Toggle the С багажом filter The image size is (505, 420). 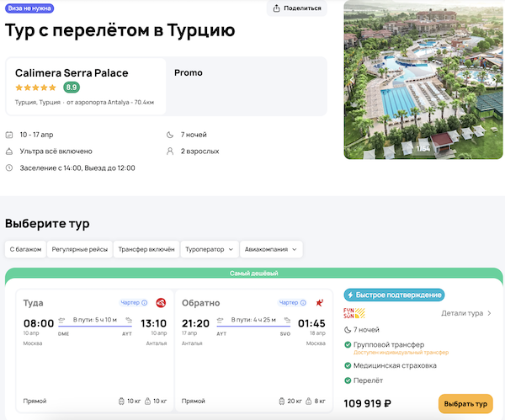point(24,249)
